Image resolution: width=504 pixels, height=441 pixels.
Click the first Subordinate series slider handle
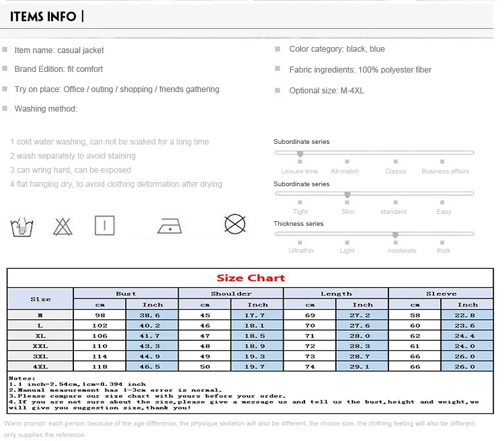(x=300, y=153)
